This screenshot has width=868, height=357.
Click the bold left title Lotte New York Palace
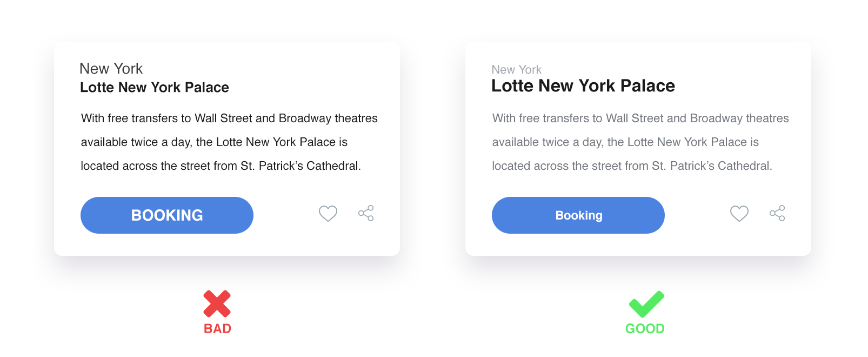(x=155, y=88)
